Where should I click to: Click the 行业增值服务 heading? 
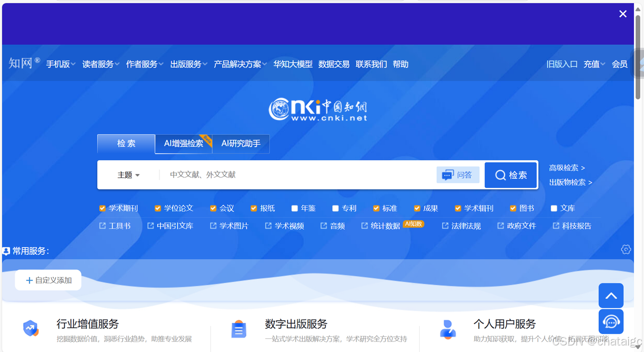[88, 324]
